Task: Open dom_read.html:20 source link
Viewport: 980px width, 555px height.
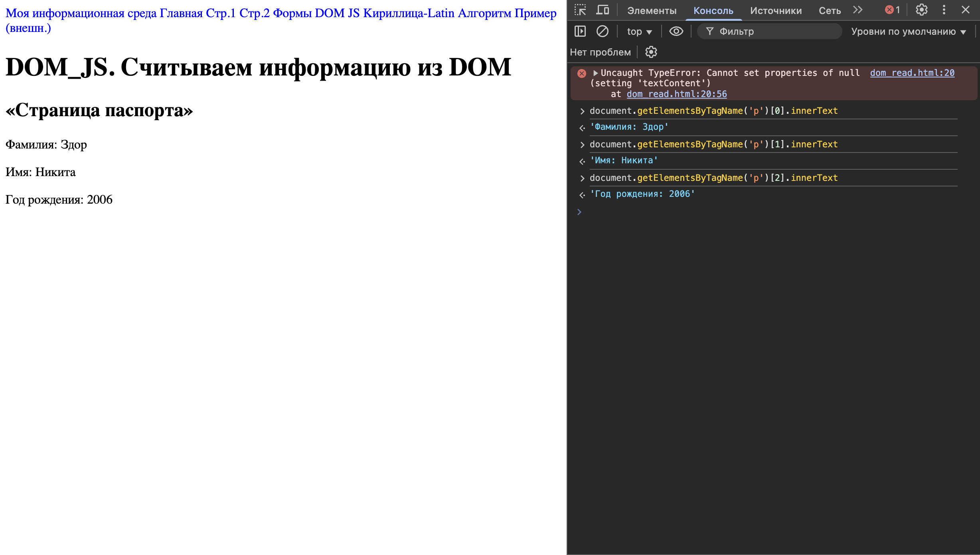Action: tap(912, 73)
